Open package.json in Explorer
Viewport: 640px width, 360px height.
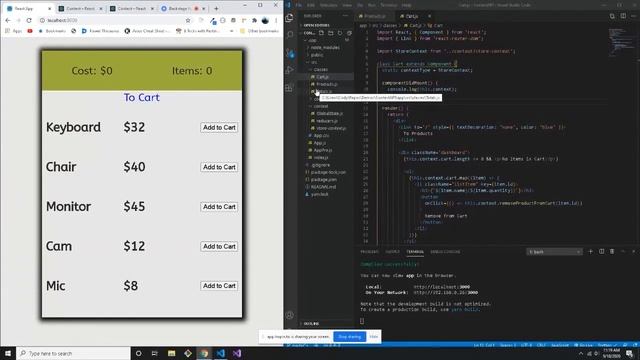coord(324,180)
